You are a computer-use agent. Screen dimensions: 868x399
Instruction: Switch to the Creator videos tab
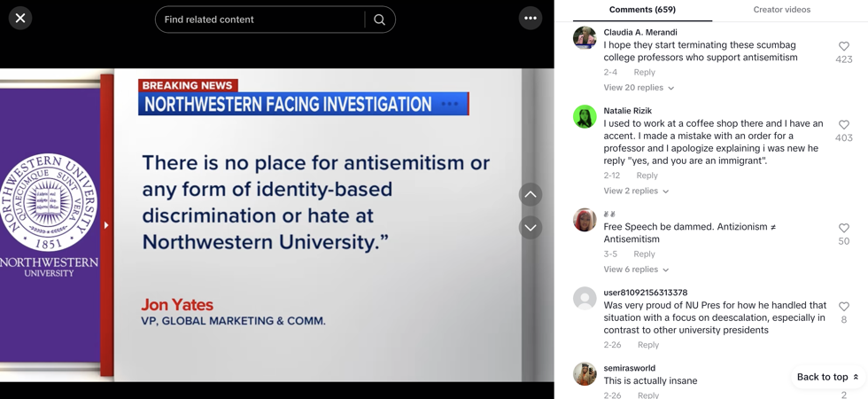pyautogui.click(x=781, y=10)
